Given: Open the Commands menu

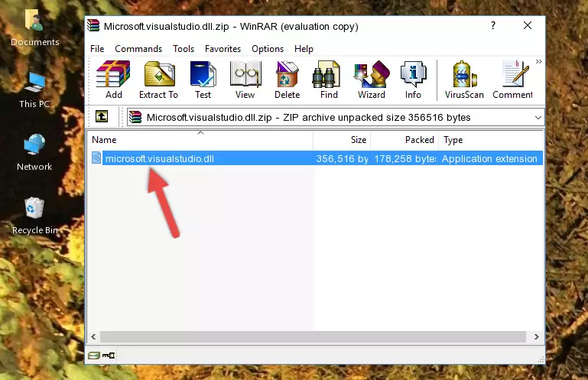Looking at the screenshot, I should 138,49.
